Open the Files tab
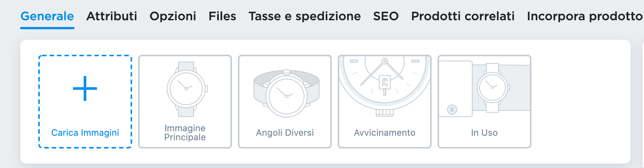 (223, 16)
